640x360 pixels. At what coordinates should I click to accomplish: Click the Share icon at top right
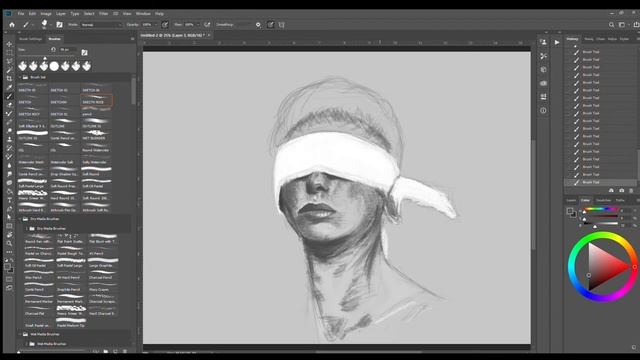click(x=636, y=25)
